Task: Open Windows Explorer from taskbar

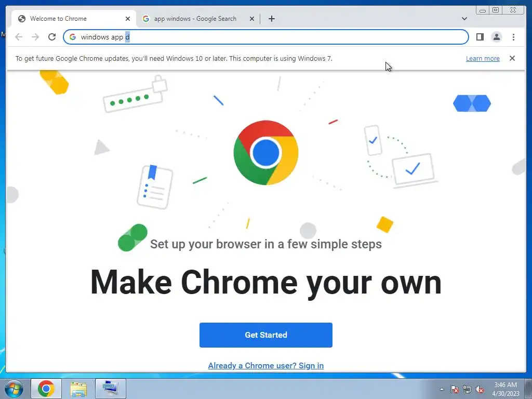Action: [x=78, y=389]
